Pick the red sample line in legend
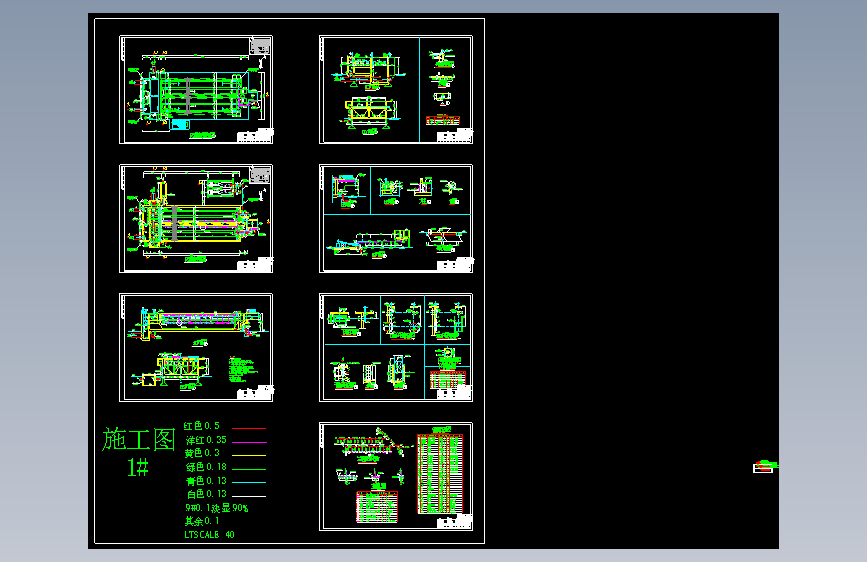 [249, 428]
